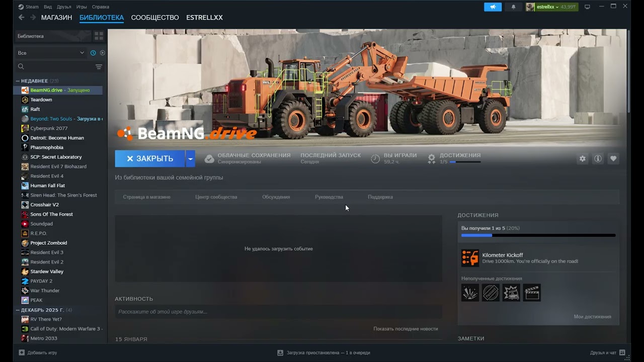Screen dimensions: 644x362
Task: Switch to Big Picture mode monitor icon
Action: (587, 7)
